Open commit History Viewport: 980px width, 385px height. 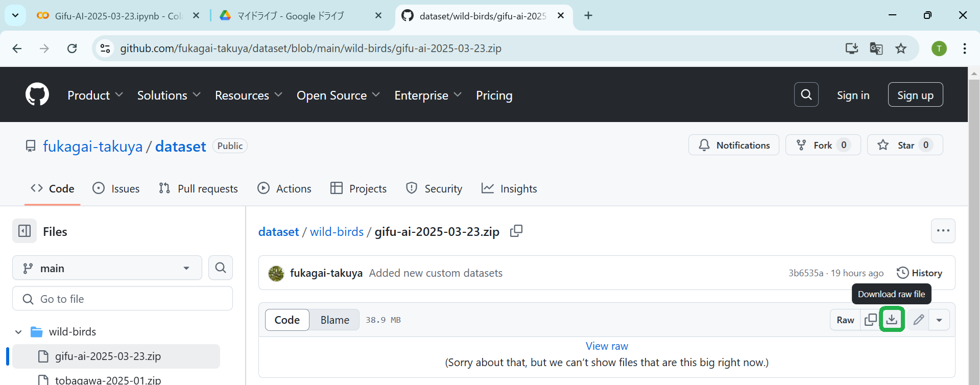[x=920, y=273]
